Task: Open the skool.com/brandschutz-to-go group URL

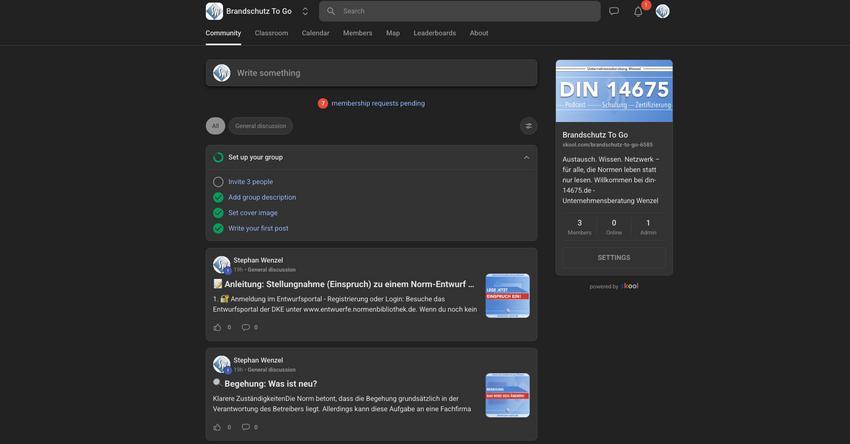Action: point(608,145)
